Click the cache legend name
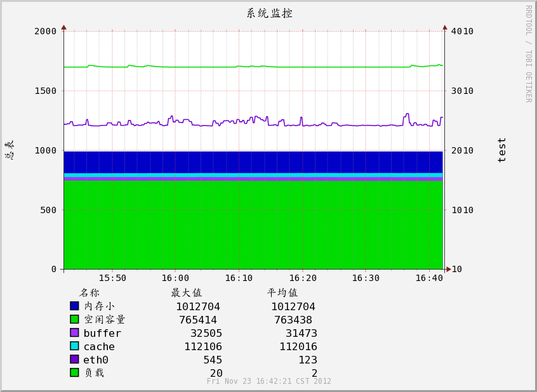Image resolution: width=537 pixels, height=392 pixels. (99, 346)
